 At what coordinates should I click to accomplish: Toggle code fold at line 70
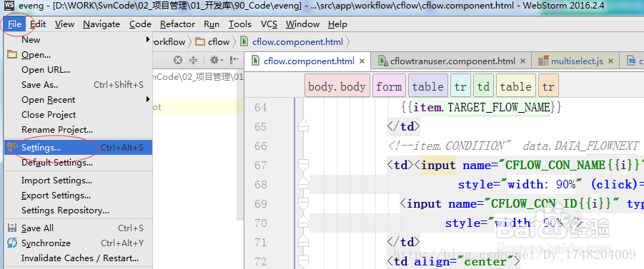click(x=304, y=222)
